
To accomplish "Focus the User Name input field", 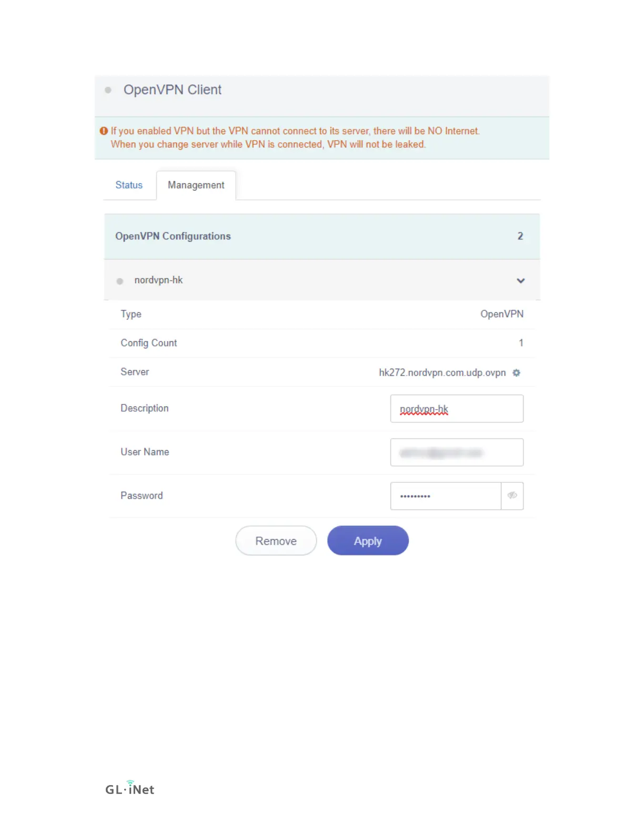I will tap(456, 452).
